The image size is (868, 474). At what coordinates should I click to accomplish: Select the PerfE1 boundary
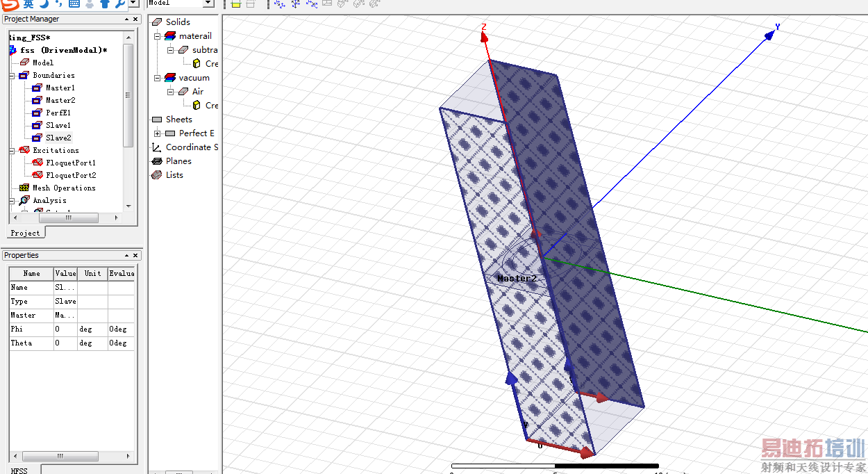[58, 113]
